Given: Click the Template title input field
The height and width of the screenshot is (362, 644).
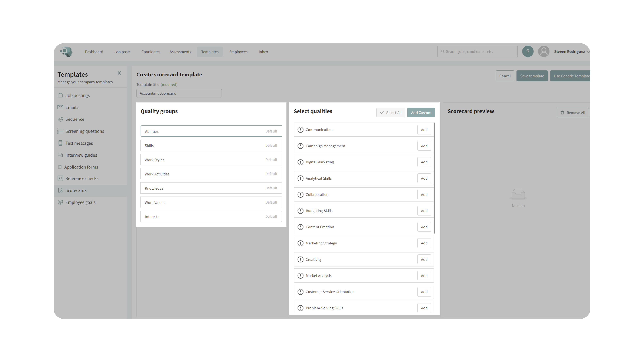Looking at the screenshot, I should pos(179,93).
